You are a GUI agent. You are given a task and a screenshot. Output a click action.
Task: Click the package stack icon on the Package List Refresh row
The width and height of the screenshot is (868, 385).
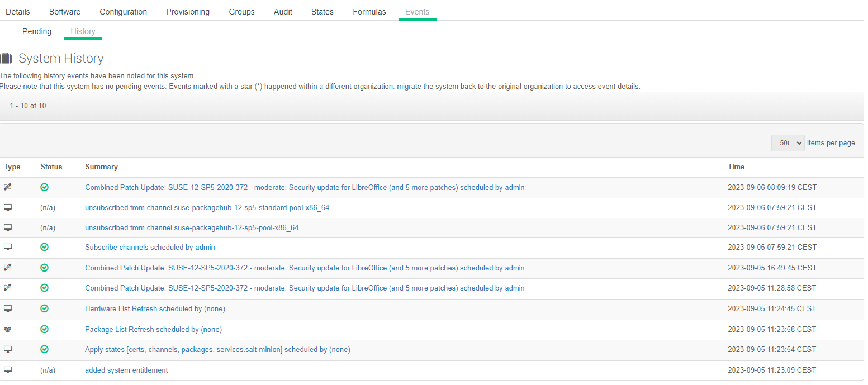pyautogui.click(x=7, y=329)
